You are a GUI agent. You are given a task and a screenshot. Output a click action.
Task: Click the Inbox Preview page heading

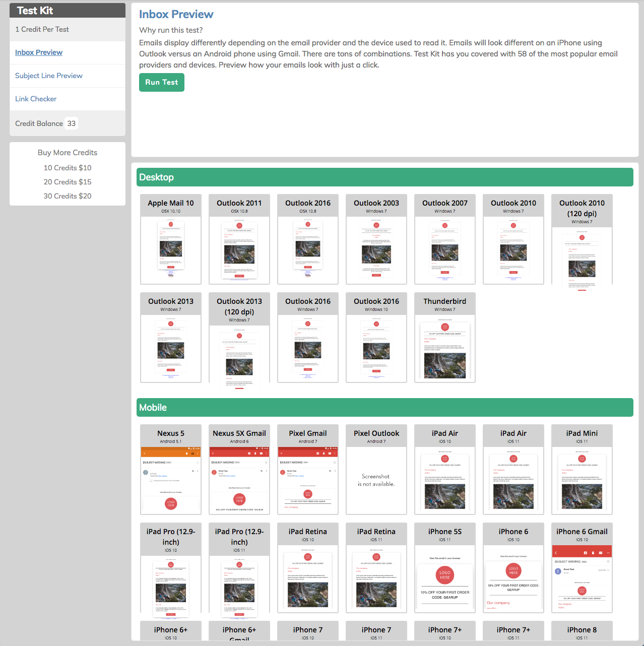(176, 14)
